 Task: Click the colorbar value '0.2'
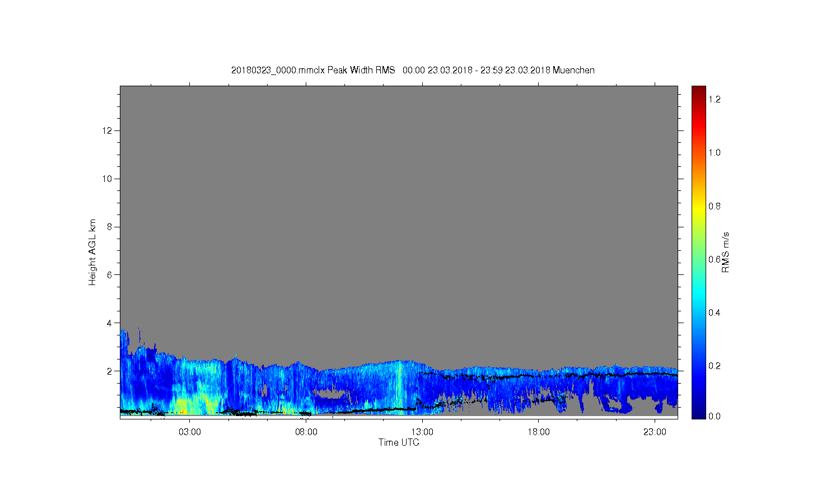click(x=715, y=366)
